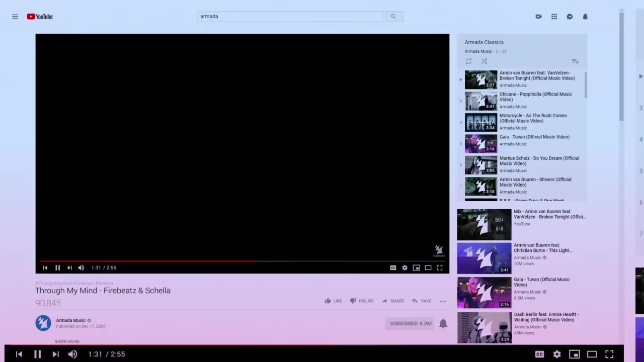Click the theater mode icon in the bottom bar
644x362 pixels.
click(592, 354)
